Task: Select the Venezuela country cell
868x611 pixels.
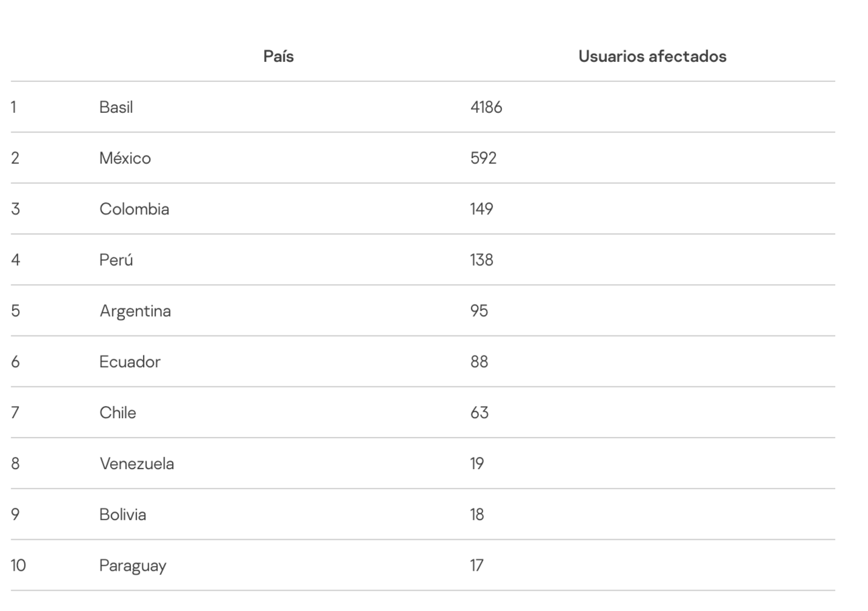Action: pos(136,464)
